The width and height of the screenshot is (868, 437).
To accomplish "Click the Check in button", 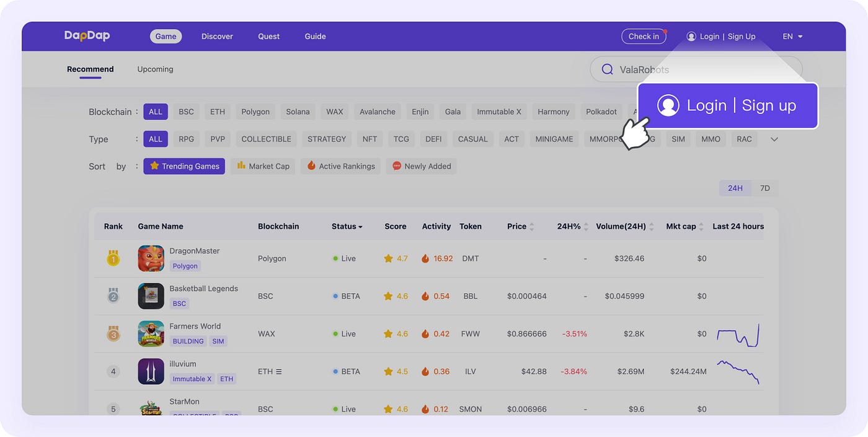I will pos(644,37).
